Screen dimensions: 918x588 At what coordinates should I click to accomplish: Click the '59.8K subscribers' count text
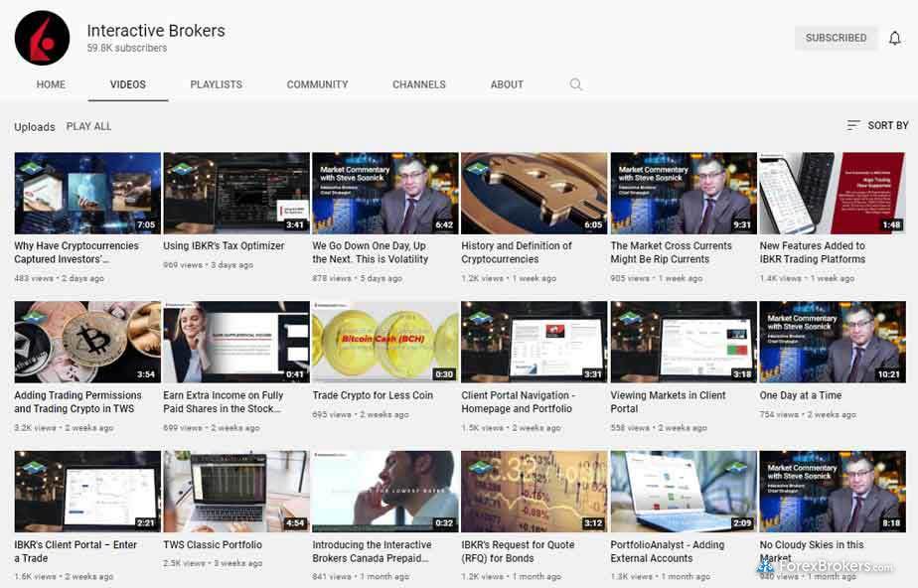[x=127, y=48]
